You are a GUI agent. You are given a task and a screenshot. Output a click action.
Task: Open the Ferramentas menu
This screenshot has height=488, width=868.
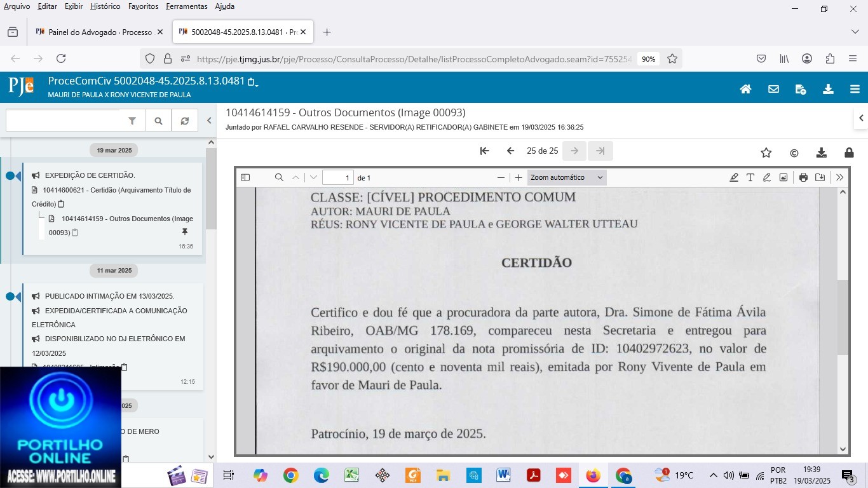click(x=186, y=6)
